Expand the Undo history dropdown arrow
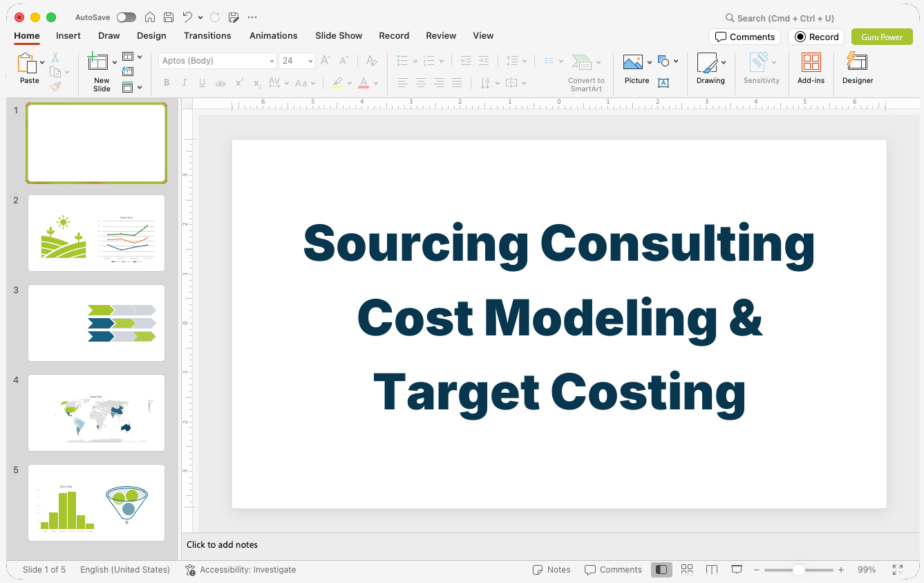 [200, 18]
